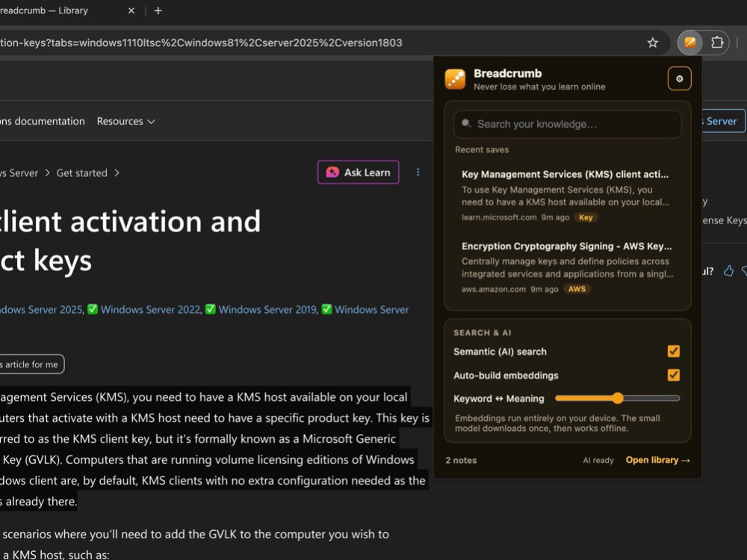Open Windows Server 2025 link

[41, 310]
